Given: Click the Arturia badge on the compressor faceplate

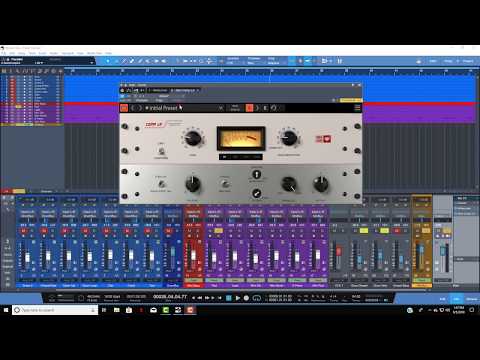Looking at the screenshot, I should (323, 139).
